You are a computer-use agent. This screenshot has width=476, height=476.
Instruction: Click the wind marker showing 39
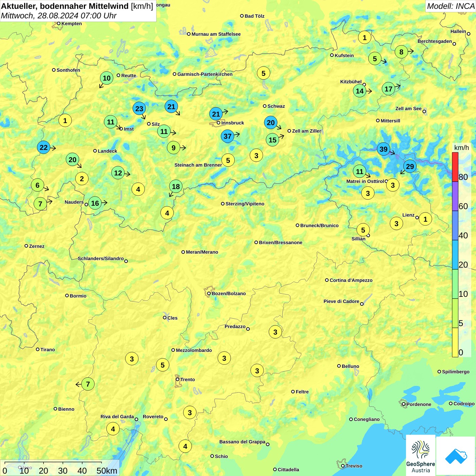click(384, 149)
